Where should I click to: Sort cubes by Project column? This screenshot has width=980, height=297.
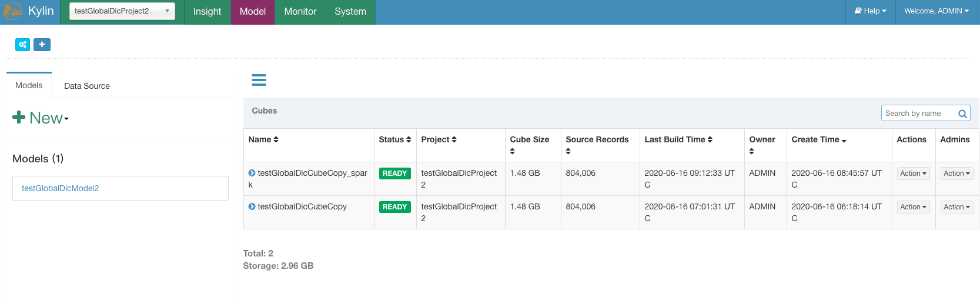439,139
